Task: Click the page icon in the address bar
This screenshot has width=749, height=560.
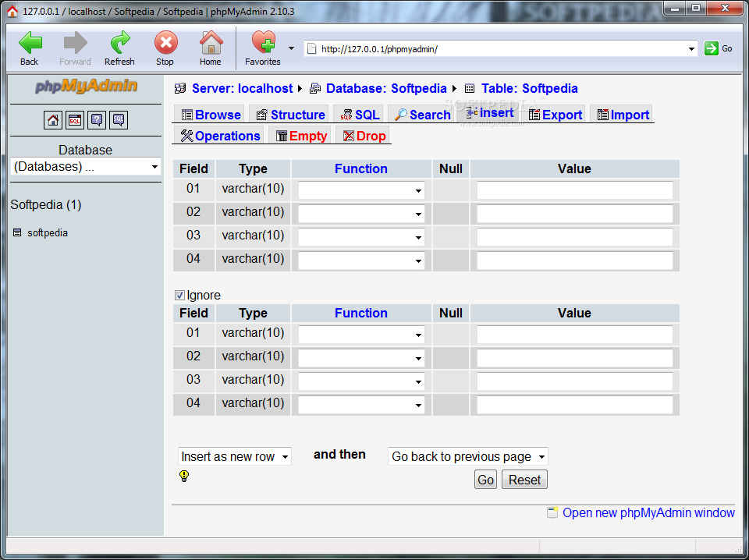Action: tap(311, 48)
